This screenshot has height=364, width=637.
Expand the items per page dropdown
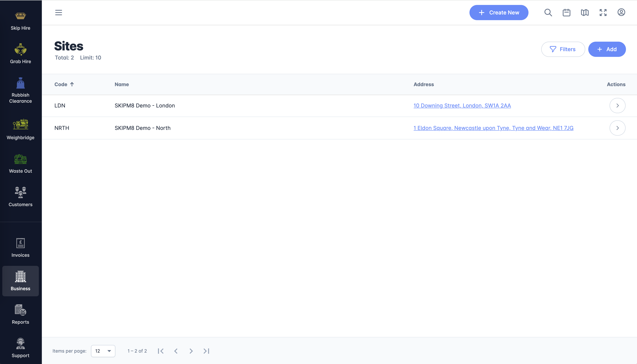point(103,351)
